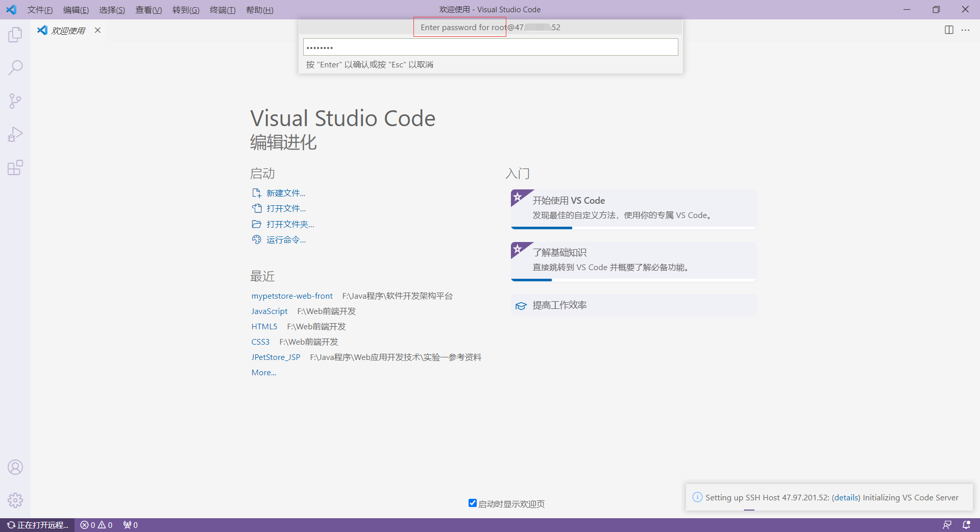Open the 文件(F) menu
This screenshot has width=980, height=532.
40,10
